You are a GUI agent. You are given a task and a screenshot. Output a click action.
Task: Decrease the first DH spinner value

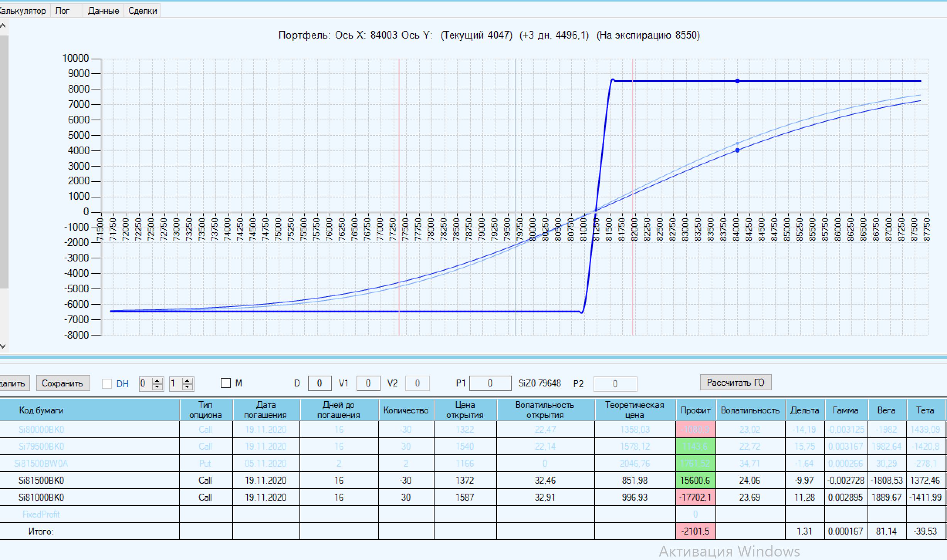pyautogui.click(x=157, y=386)
